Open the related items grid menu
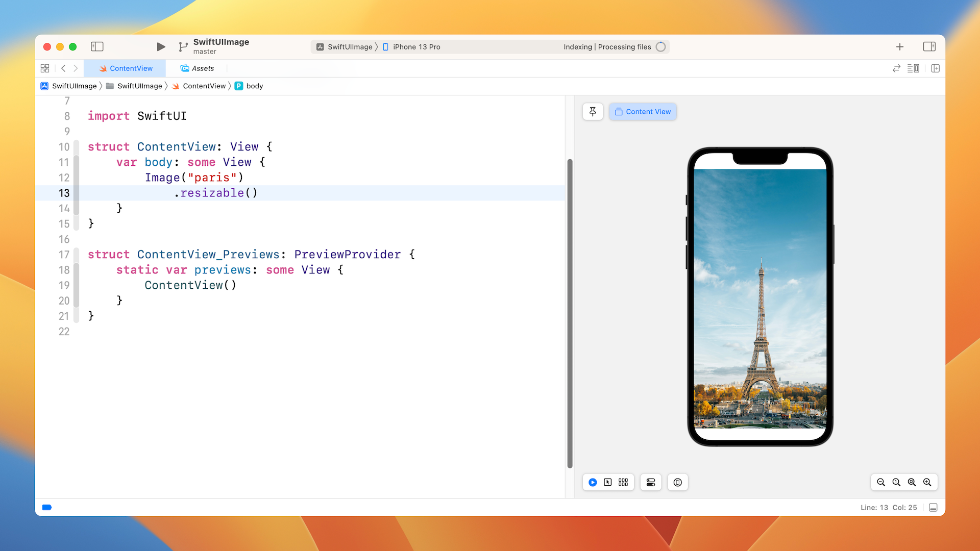Viewport: 980px width, 551px height. [45, 68]
